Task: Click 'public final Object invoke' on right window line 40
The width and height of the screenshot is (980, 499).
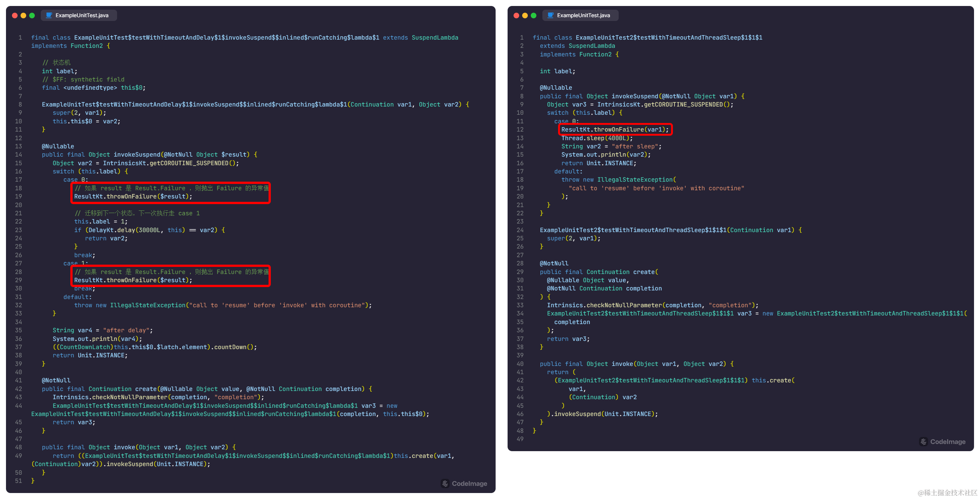Action: (x=637, y=364)
